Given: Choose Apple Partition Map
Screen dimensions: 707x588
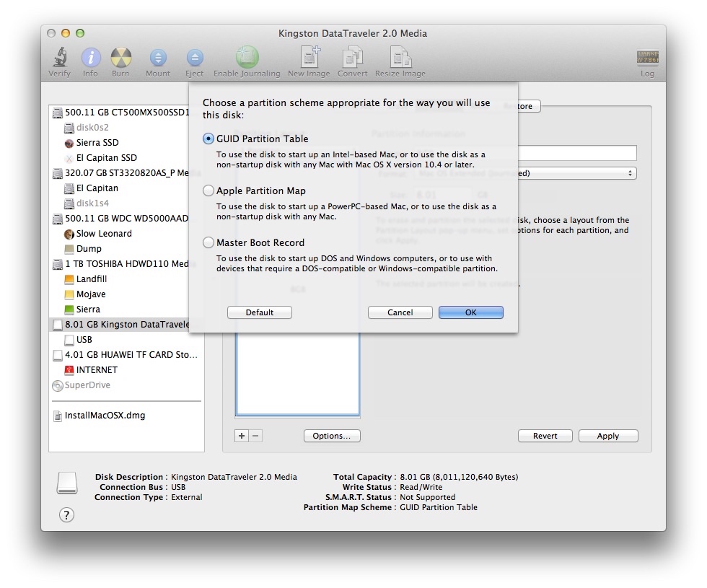Looking at the screenshot, I should coord(208,190).
